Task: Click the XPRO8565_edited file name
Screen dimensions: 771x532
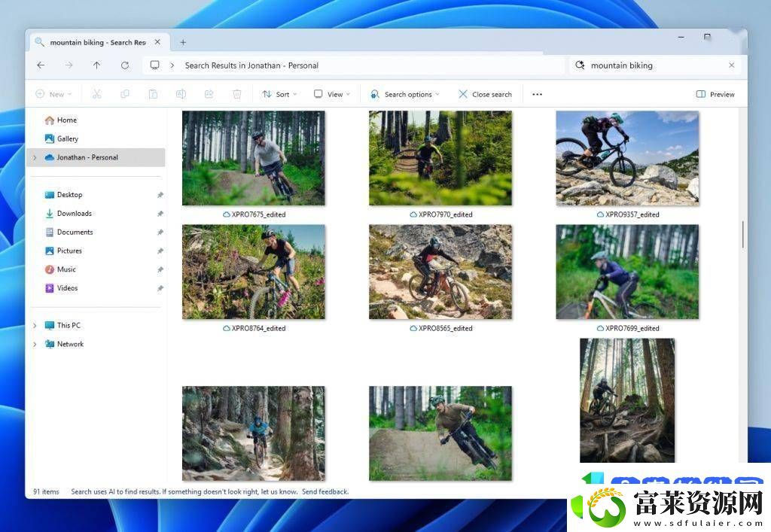Action: coord(446,328)
